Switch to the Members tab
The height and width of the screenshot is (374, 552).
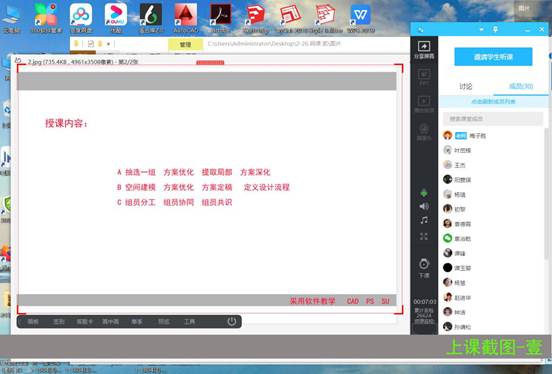click(521, 86)
